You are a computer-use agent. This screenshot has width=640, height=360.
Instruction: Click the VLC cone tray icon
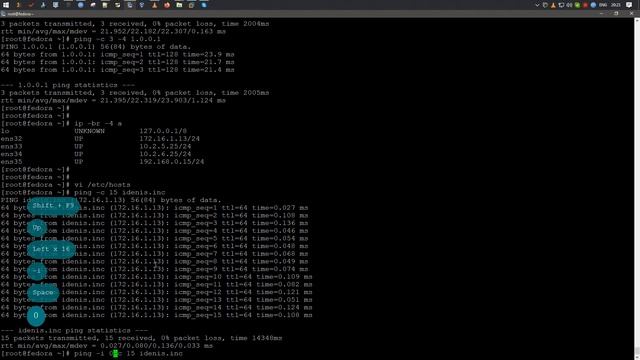tap(553, 5)
